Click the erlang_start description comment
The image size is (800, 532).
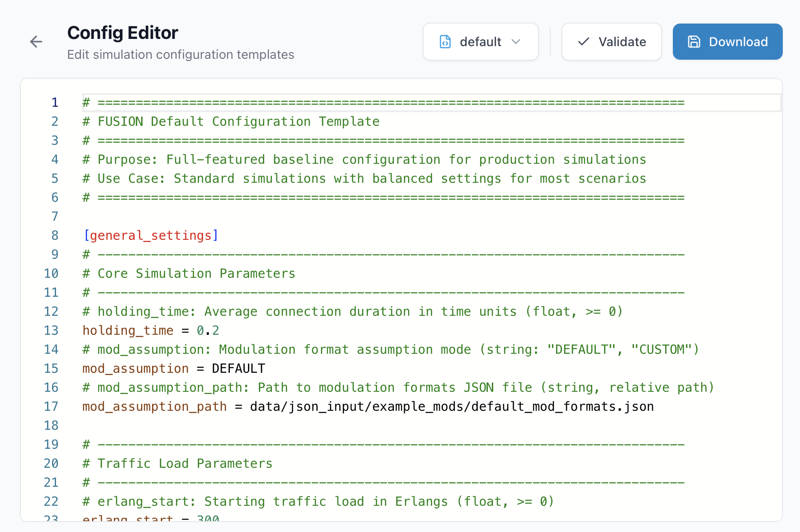tap(318, 502)
